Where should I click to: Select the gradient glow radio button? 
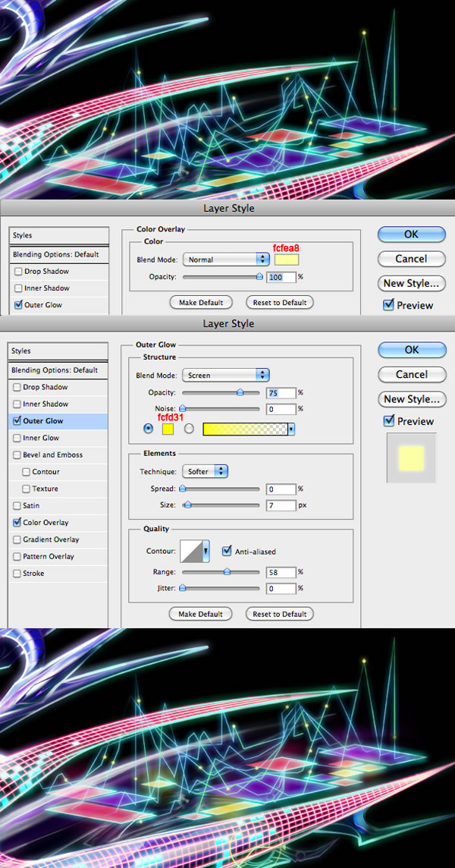[x=190, y=429]
